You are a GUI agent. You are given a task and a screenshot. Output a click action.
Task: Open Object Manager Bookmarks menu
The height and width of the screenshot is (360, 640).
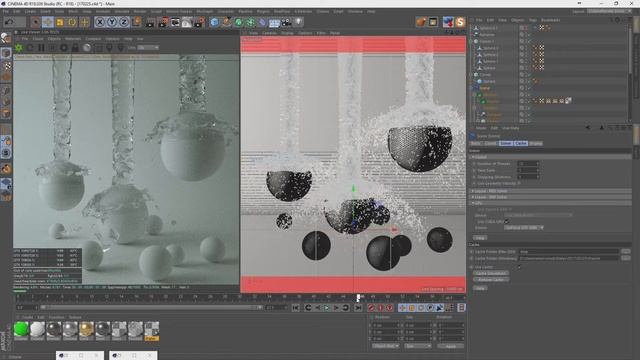(550, 20)
